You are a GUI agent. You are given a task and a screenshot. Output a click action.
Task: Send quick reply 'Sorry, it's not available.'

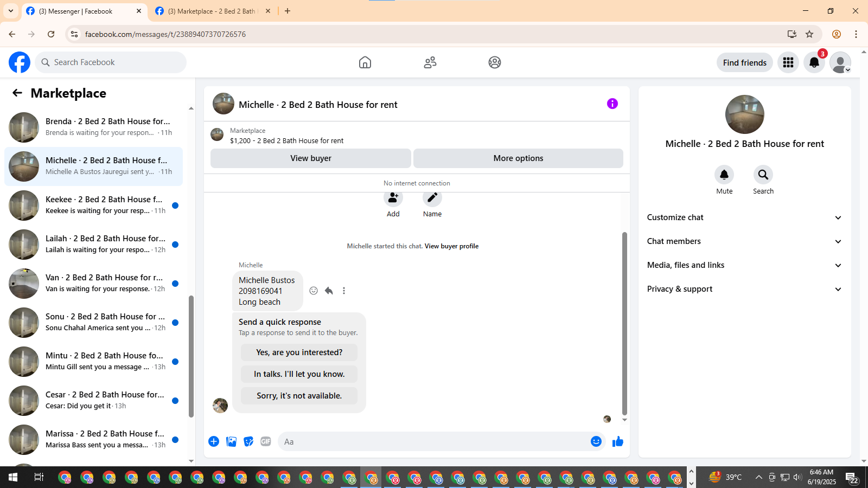point(299,396)
